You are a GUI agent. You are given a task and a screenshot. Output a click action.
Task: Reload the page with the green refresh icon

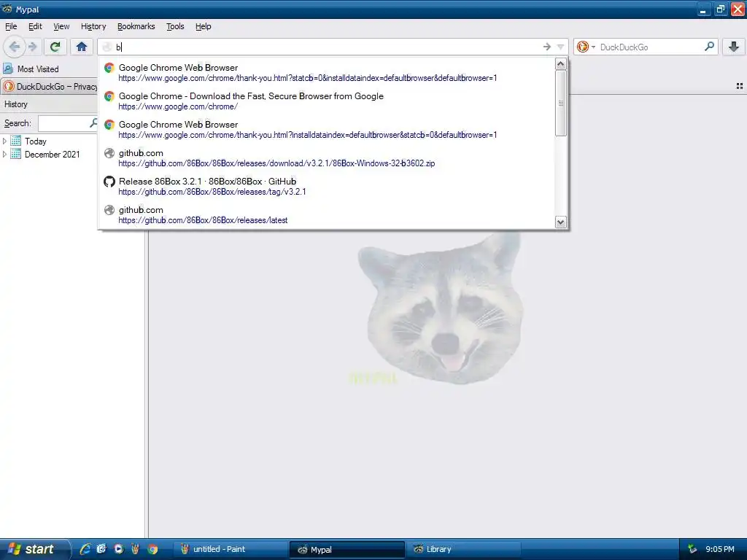click(x=55, y=47)
